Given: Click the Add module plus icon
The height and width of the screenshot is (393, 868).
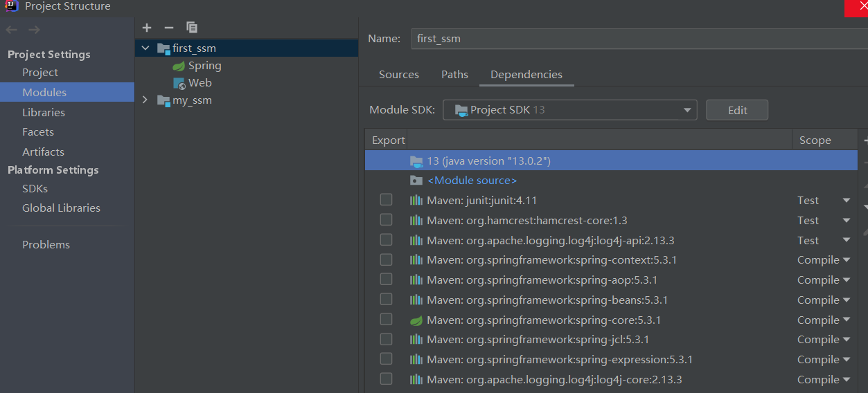Looking at the screenshot, I should (x=146, y=28).
